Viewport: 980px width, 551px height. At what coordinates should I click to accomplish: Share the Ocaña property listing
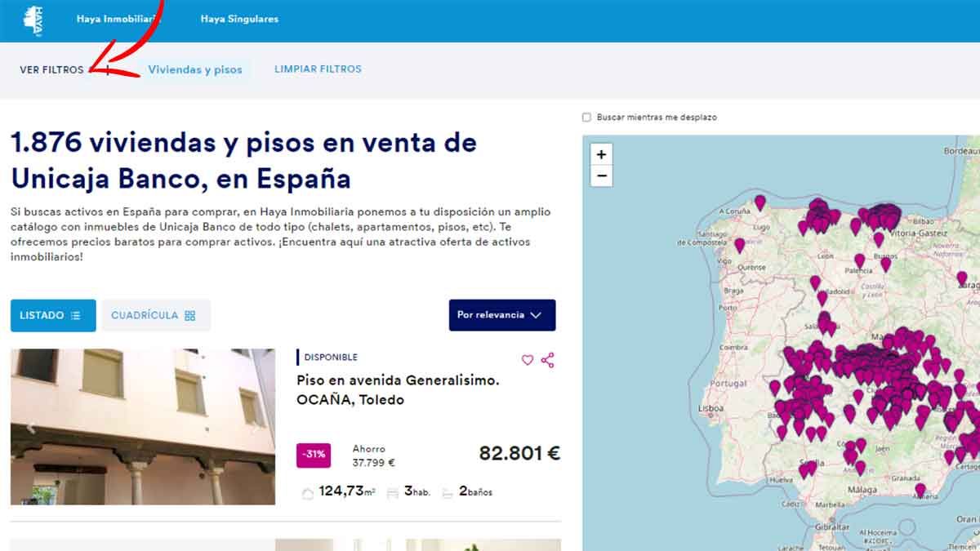[x=547, y=360]
